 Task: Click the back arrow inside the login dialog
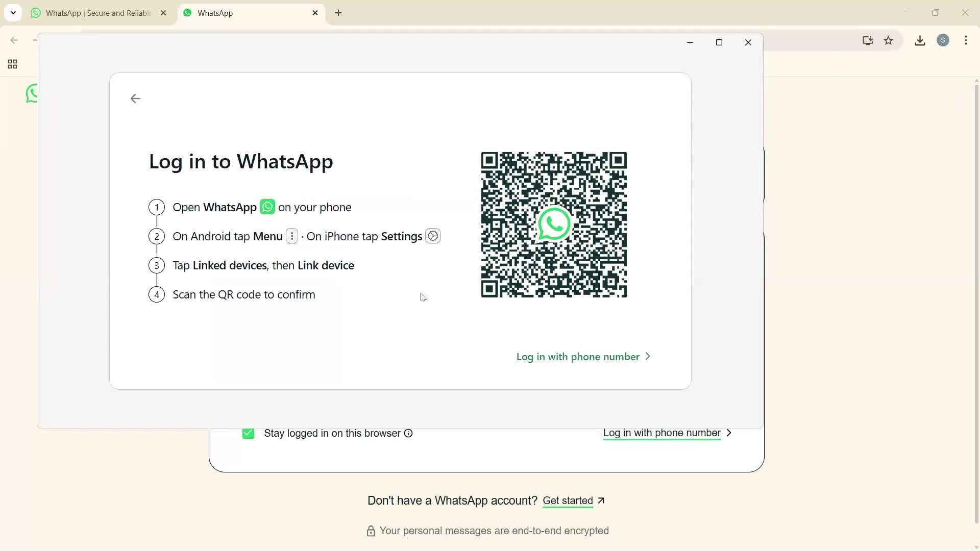click(135, 98)
